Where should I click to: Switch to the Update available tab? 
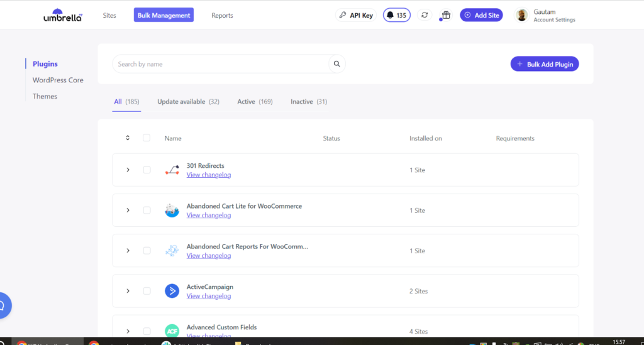tap(188, 102)
